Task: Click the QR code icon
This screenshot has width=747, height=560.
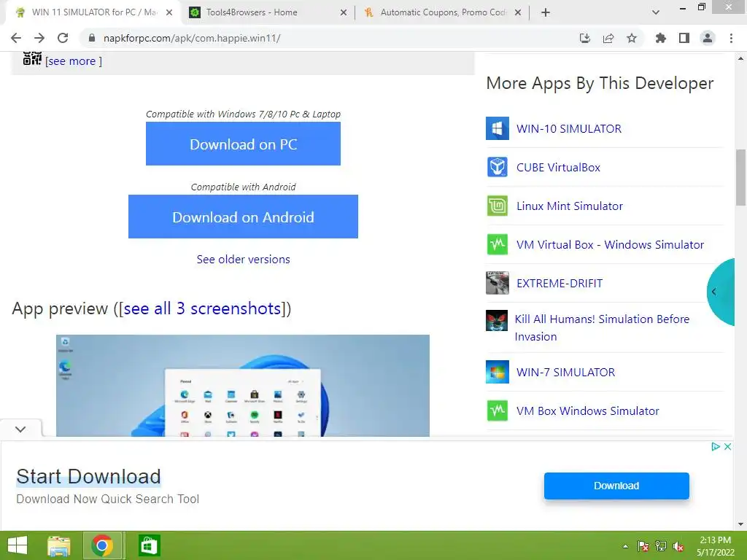Action: click(x=32, y=58)
